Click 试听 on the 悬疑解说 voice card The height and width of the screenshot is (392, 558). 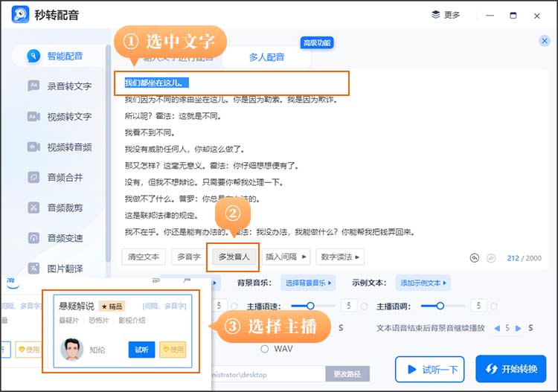tap(141, 350)
